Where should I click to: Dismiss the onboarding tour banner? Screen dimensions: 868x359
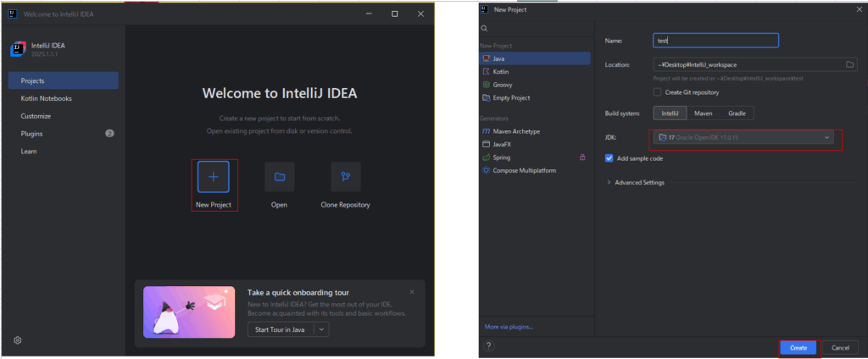tap(411, 291)
